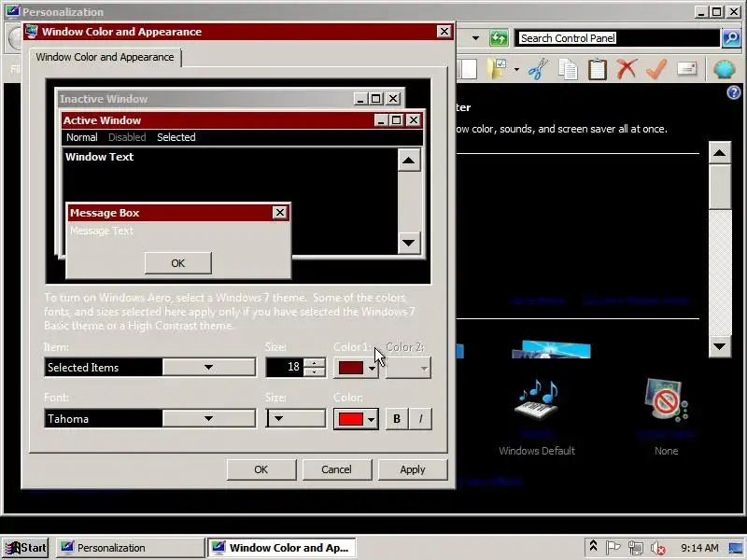
Task: Click the network tray icon
Action: pos(636,548)
